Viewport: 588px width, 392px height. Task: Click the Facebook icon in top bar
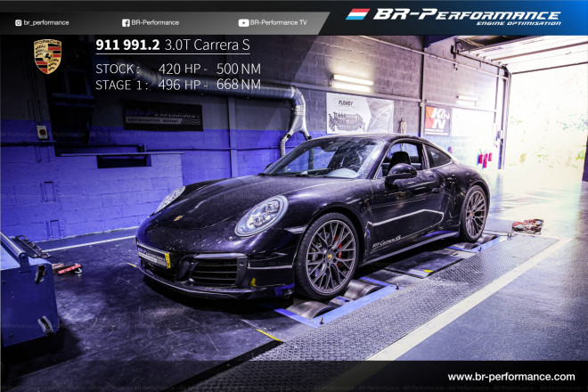tap(126, 22)
